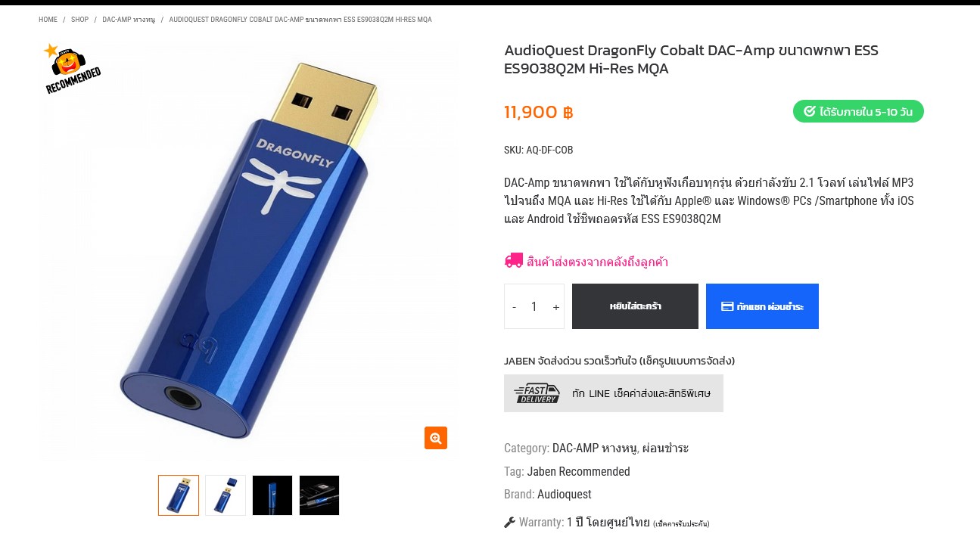
Task: Click the green checkmark delivery time badge
Action: (858, 111)
